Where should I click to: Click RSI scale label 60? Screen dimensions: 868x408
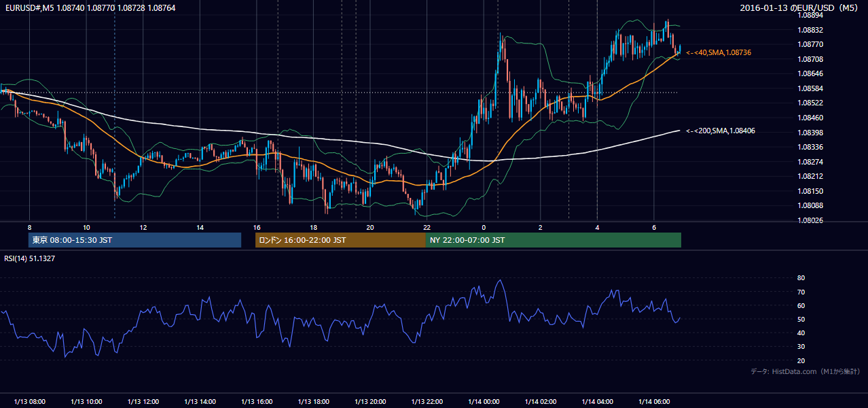[801, 305]
